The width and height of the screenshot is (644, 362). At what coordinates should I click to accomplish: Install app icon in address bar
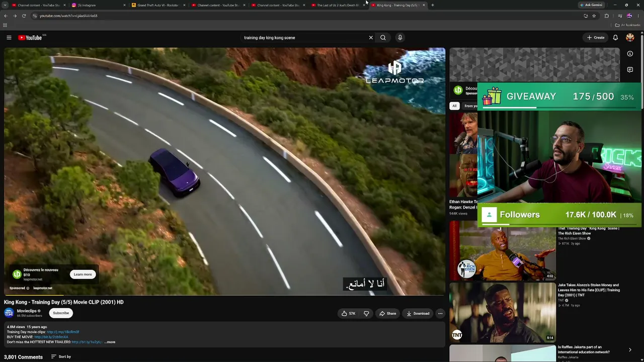[x=586, y=16]
